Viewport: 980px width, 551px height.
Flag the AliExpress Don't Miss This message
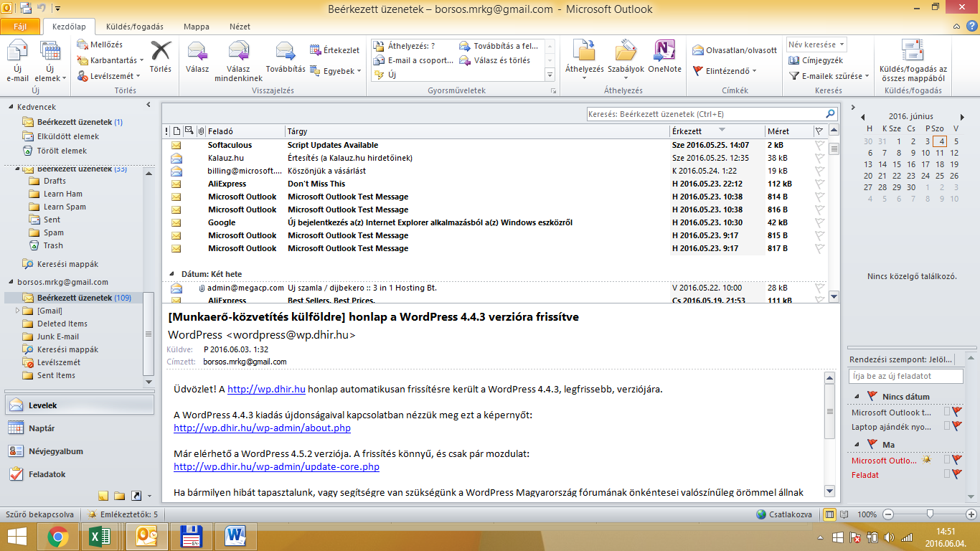pos(819,184)
